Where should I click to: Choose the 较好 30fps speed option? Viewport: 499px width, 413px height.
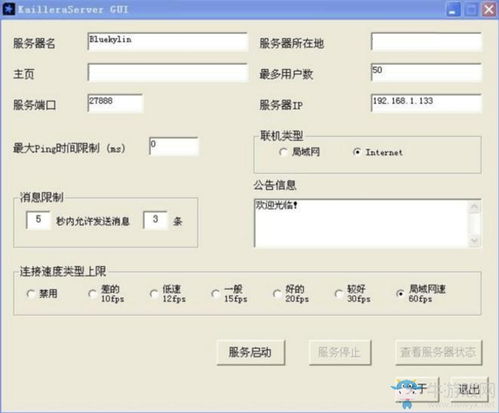click(338, 294)
